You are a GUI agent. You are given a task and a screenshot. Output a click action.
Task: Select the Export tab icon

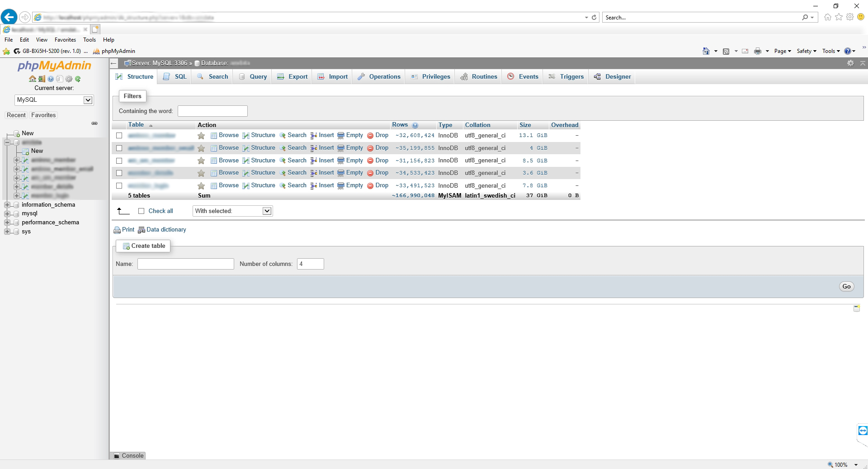(281, 76)
